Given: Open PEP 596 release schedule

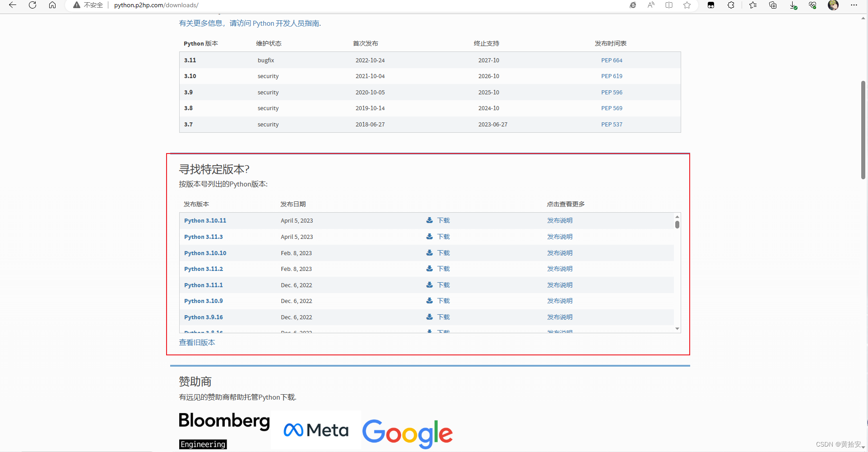Looking at the screenshot, I should tap(612, 92).
